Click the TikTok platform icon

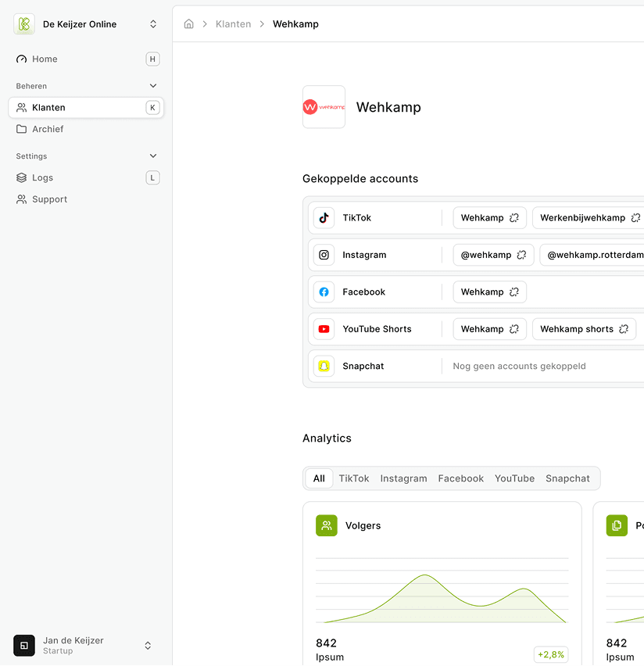point(324,218)
